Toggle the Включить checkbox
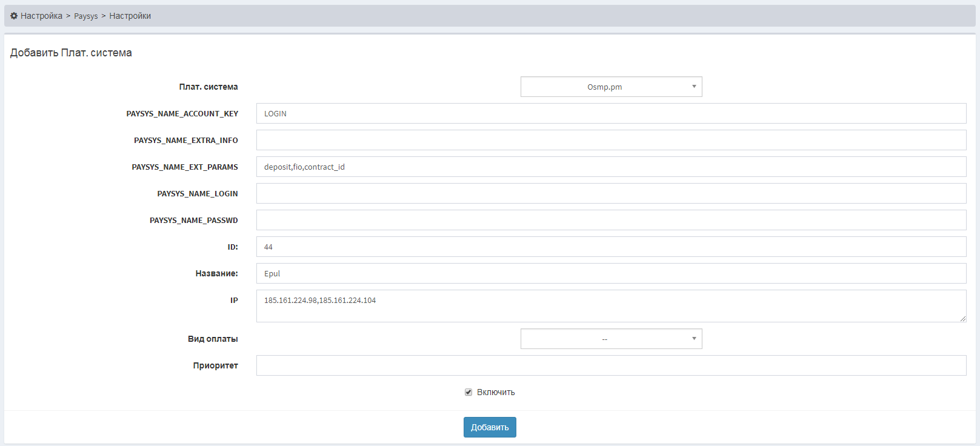The height and width of the screenshot is (446, 980). [468, 392]
